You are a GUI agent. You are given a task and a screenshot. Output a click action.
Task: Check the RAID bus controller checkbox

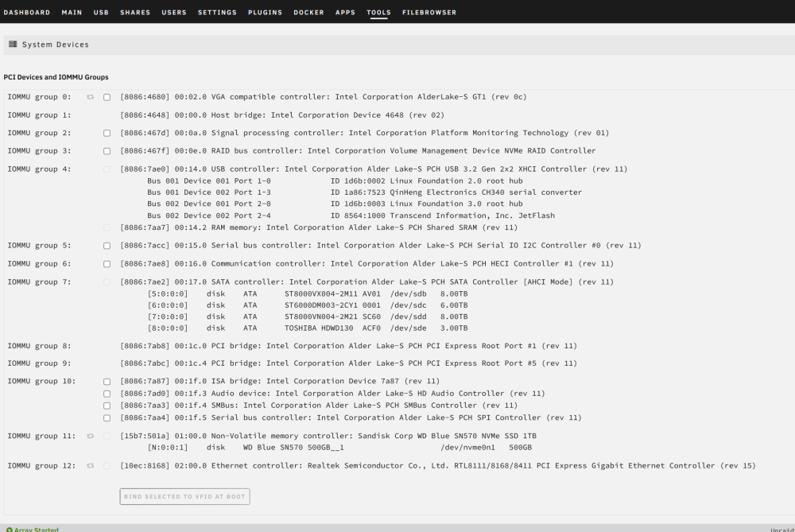coord(107,151)
